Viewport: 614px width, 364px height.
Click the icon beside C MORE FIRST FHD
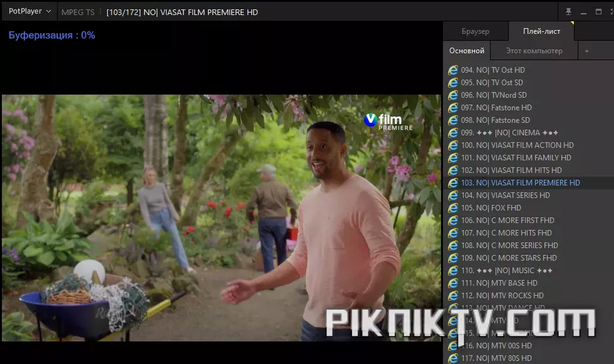click(x=453, y=221)
